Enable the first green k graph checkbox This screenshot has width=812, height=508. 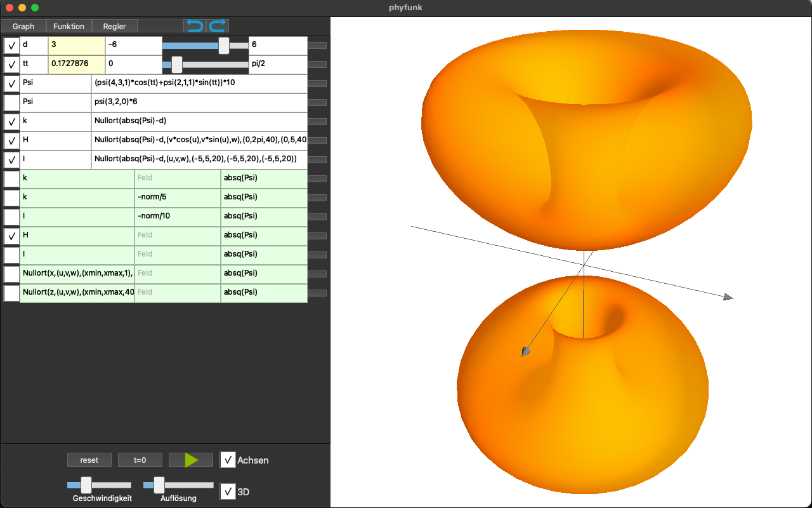tap(11, 179)
